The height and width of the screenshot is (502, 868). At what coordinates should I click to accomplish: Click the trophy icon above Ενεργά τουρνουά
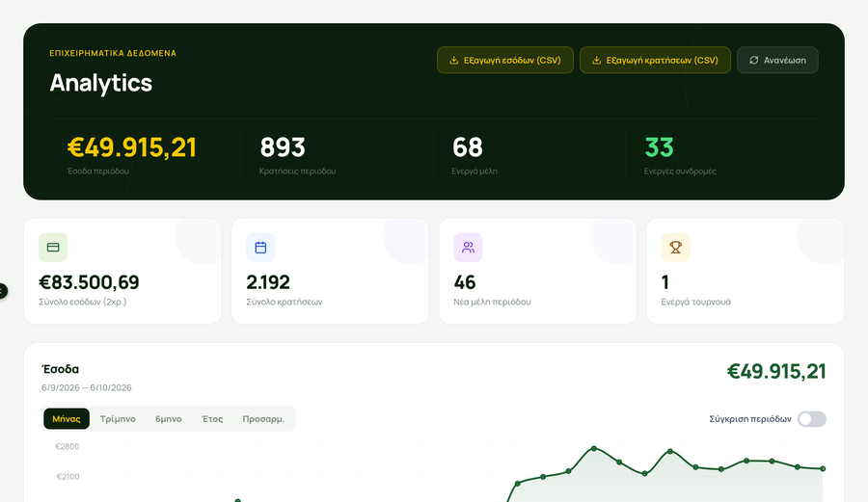coord(675,247)
